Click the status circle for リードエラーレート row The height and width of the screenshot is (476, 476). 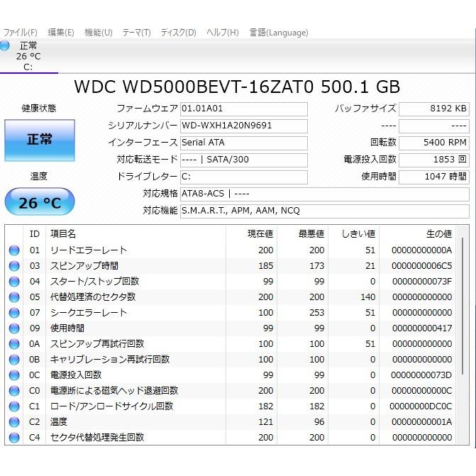14,250
